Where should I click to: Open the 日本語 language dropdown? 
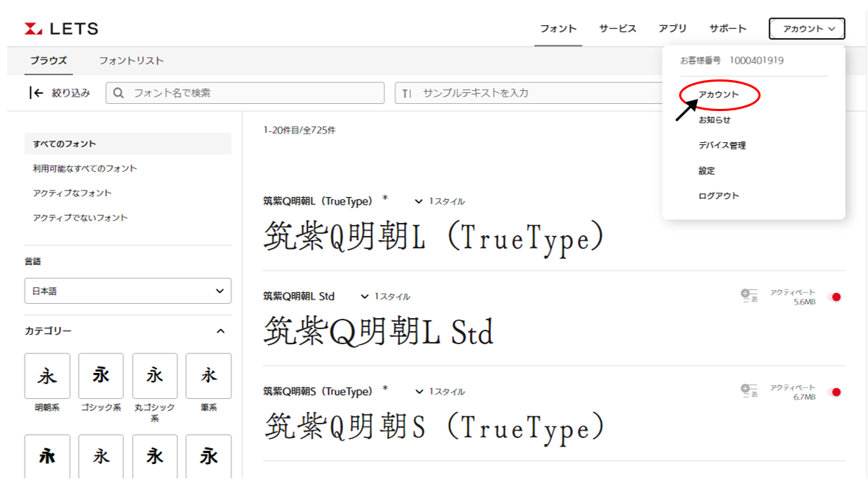coord(128,291)
